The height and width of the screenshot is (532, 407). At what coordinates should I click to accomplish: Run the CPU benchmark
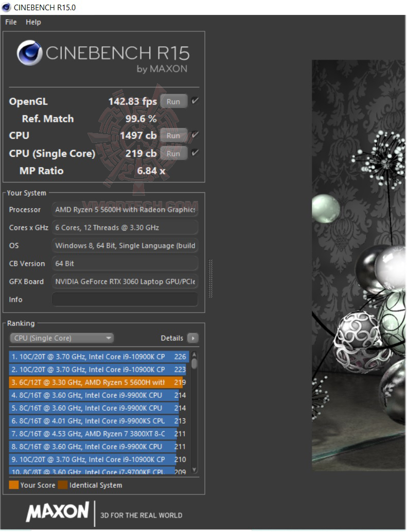pyautogui.click(x=173, y=135)
